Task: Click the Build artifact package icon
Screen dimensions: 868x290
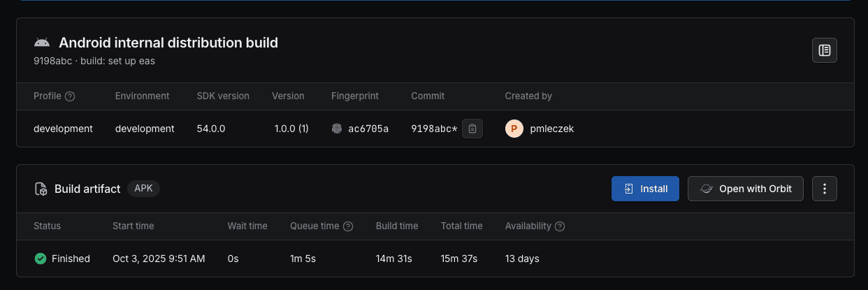Action: tap(41, 189)
